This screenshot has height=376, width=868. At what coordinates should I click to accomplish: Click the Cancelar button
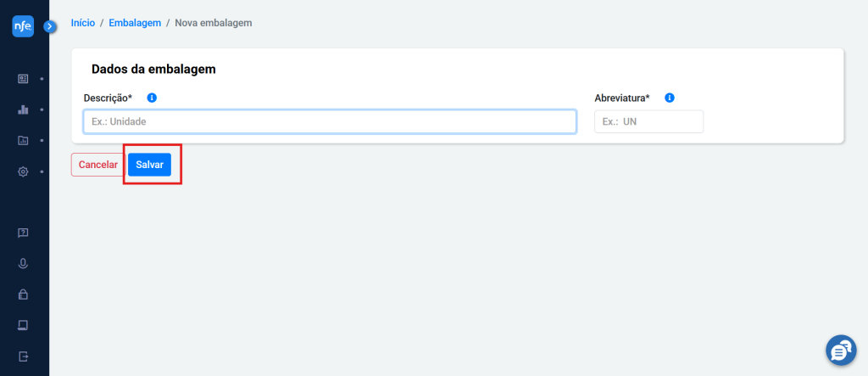tap(98, 165)
